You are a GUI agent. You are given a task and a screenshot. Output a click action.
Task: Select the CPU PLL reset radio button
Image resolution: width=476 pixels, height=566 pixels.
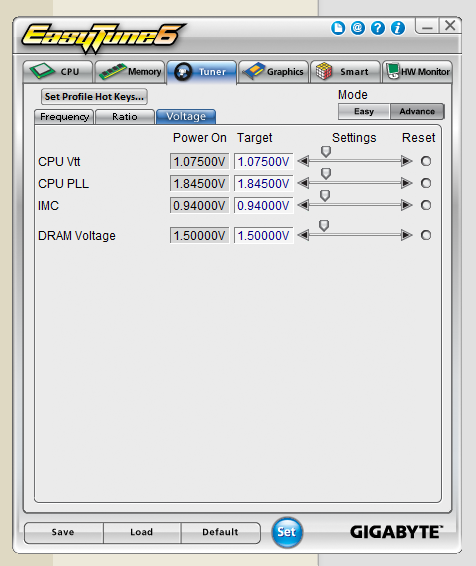click(x=426, y=183)
